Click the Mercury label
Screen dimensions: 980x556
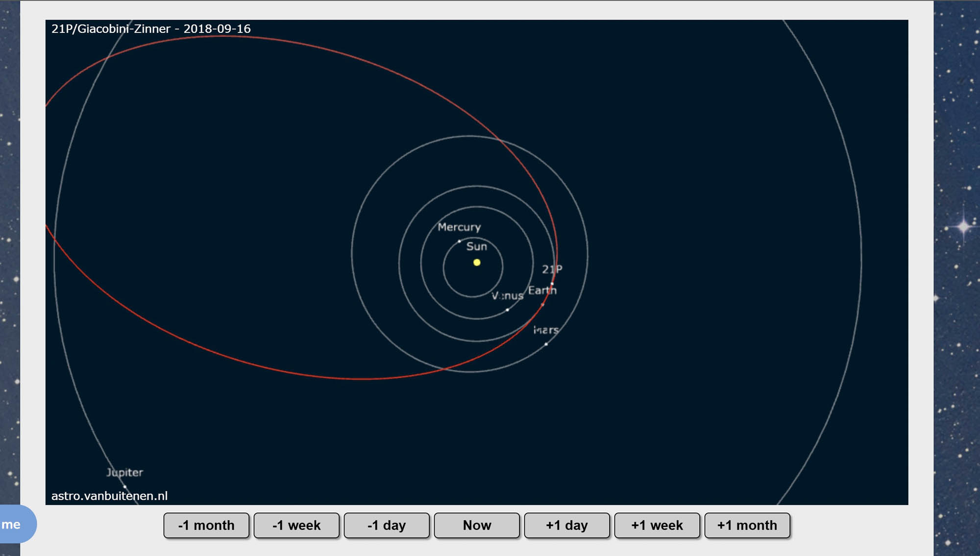click(459, 227)
